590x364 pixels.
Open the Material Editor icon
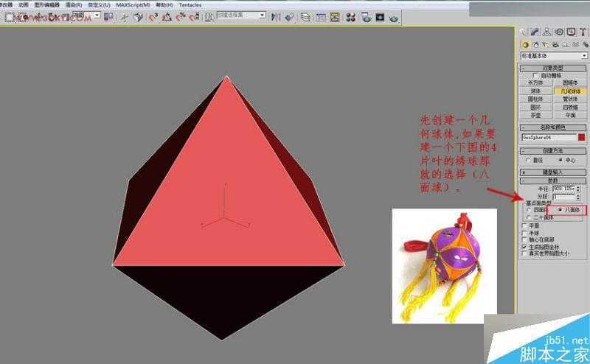(x=351, y=17)
